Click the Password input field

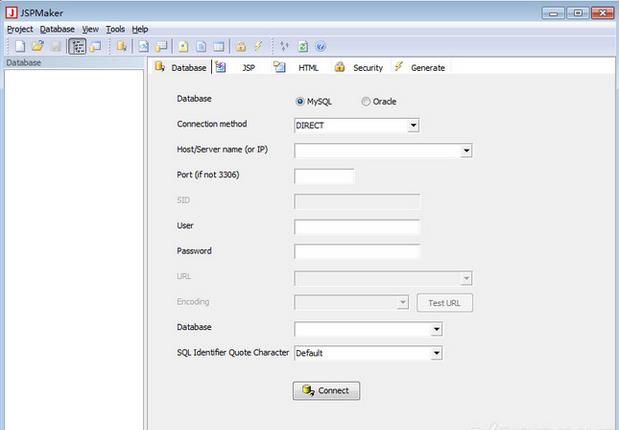tap(357, 252)
